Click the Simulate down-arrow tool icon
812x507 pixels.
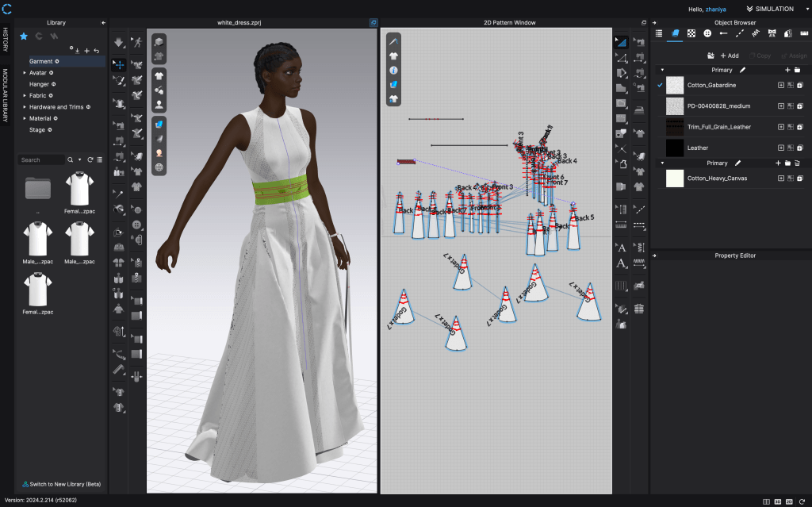click(118, 42)
